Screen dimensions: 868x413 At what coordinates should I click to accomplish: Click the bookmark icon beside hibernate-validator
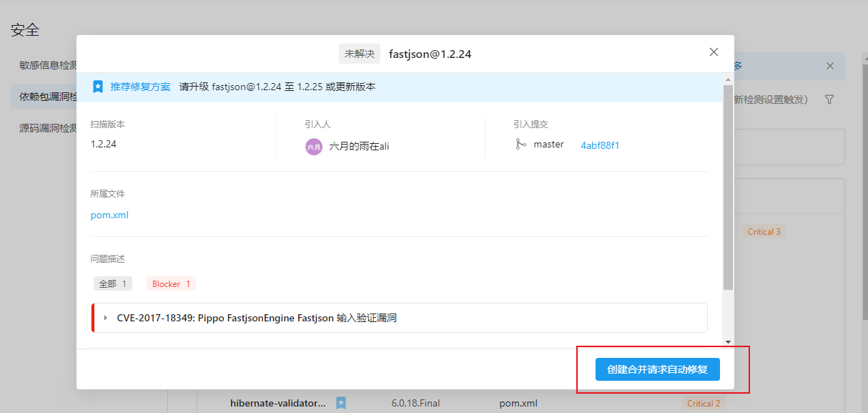coord(341,404)
